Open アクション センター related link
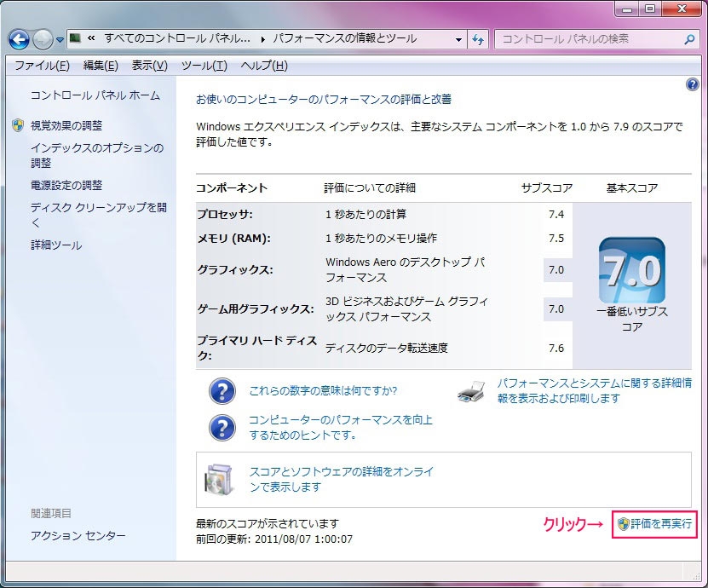Viewport: 708px width, 588px height. pos(78,535)
